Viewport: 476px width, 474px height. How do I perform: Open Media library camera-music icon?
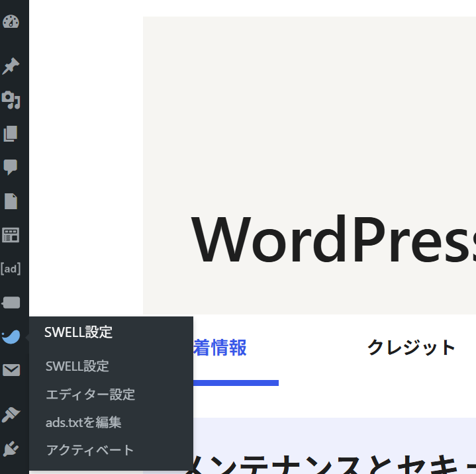pyautogui.click(x=11, y=100)
